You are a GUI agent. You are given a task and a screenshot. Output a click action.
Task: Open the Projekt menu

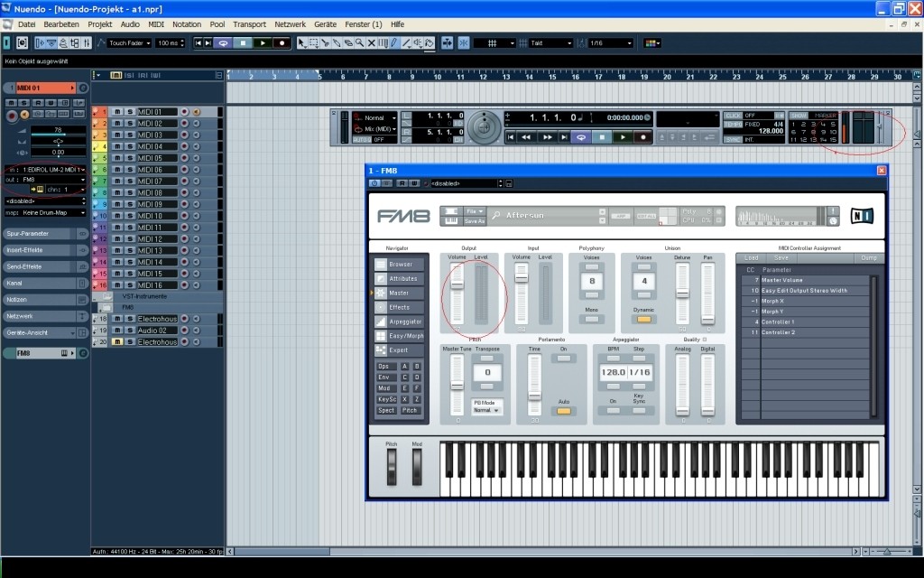pos(99,24)
